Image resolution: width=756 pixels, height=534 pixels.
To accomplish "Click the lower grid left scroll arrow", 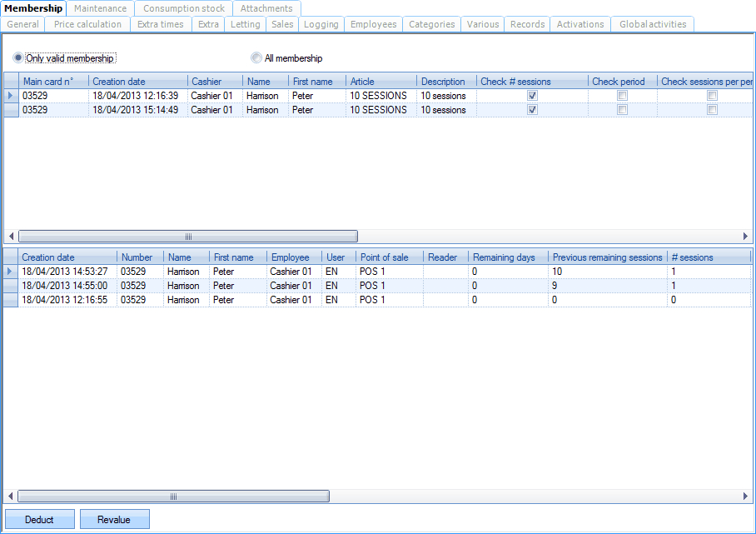I will coord(11,497).
